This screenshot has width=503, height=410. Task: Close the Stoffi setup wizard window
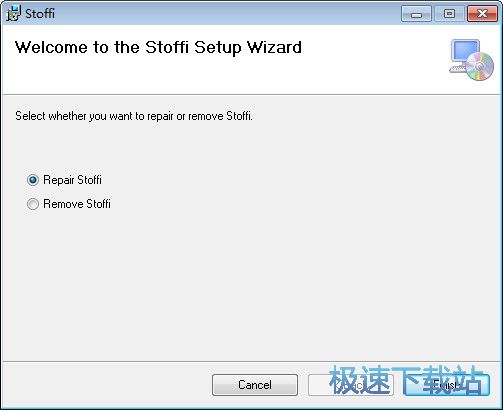tap(482, 14)
